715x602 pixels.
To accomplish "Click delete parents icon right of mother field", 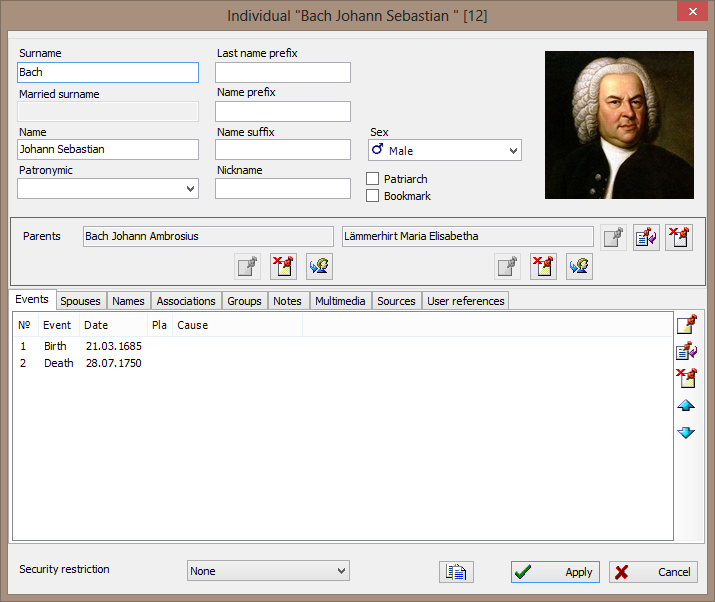I will (x=679, y=237).
